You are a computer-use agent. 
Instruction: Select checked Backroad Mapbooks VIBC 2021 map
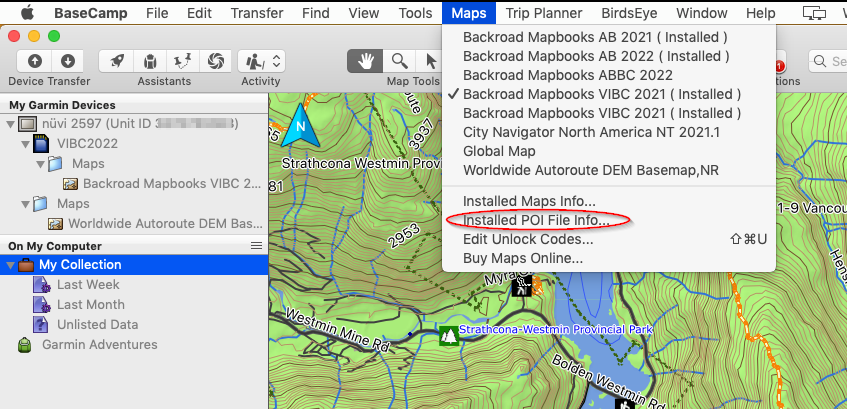609,94
